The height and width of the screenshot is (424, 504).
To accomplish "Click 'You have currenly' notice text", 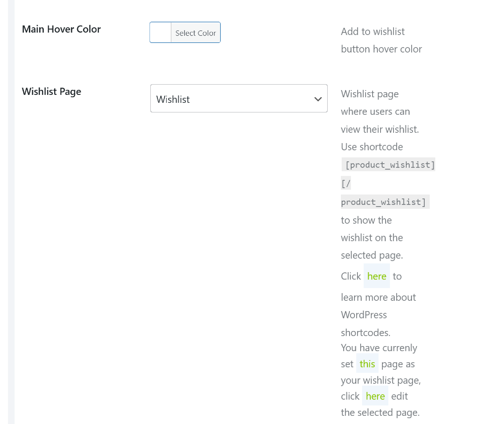I will point(379,348).
